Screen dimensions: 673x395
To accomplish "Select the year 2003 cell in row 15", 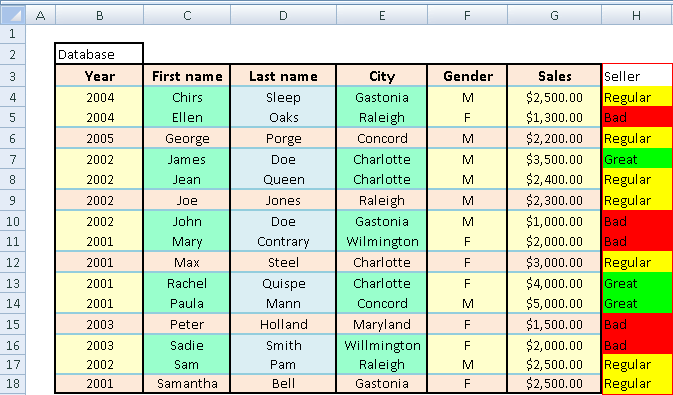I will (x=99, y=324).
